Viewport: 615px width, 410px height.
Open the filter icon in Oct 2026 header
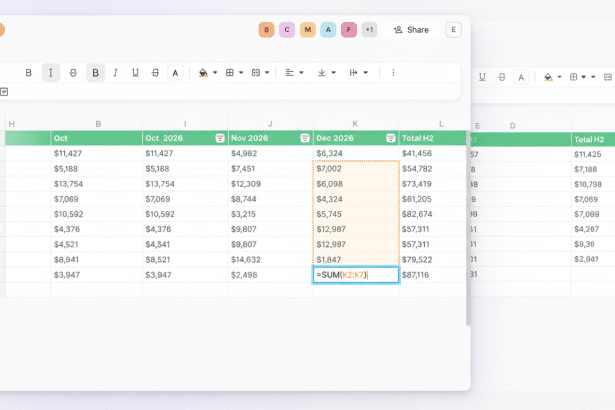coord(220,138)
